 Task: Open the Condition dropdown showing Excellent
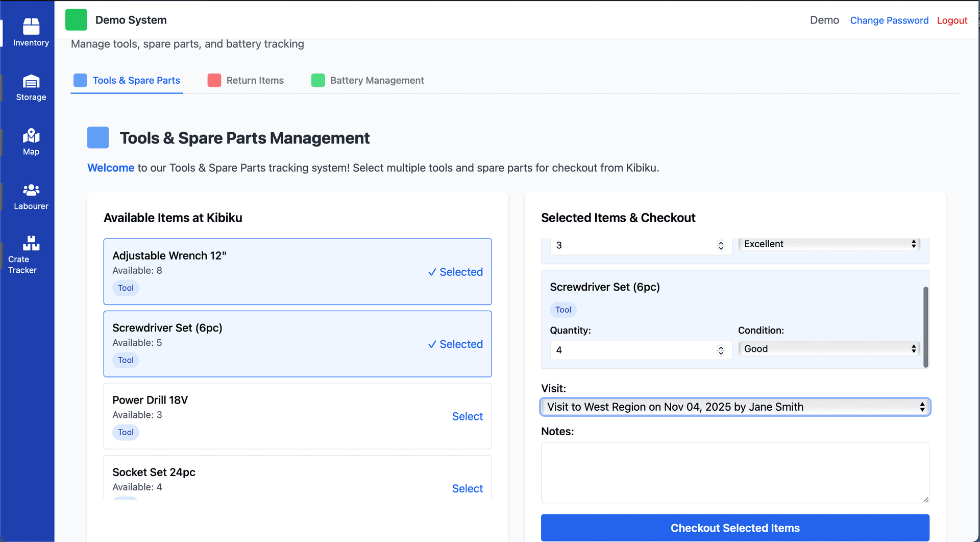click(828, 244)
